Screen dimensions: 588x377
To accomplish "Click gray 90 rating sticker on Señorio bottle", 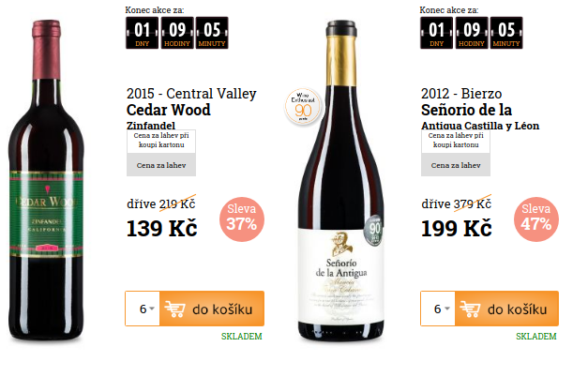I will pos(374,231).
